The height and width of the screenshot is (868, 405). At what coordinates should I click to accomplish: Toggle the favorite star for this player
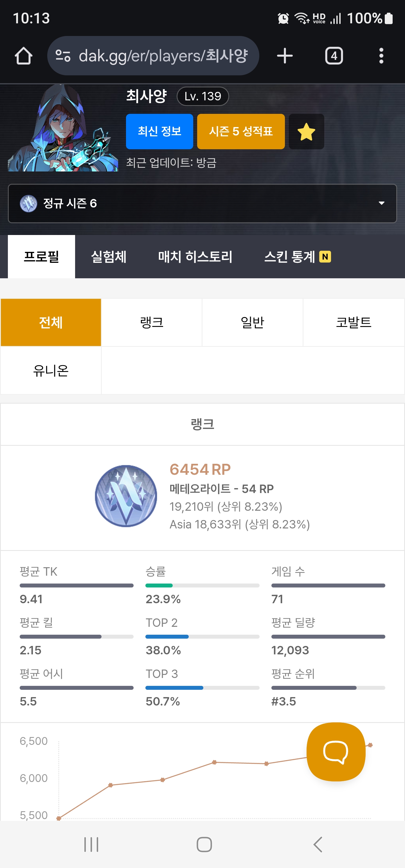pos(306,132)
